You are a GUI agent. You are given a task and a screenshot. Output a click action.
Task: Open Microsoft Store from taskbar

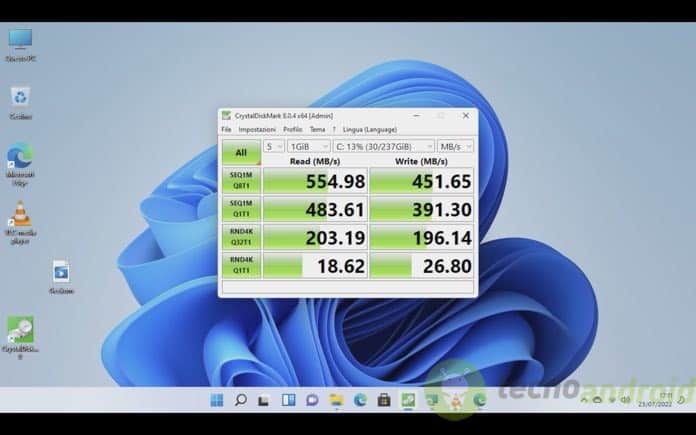[384, 400]
